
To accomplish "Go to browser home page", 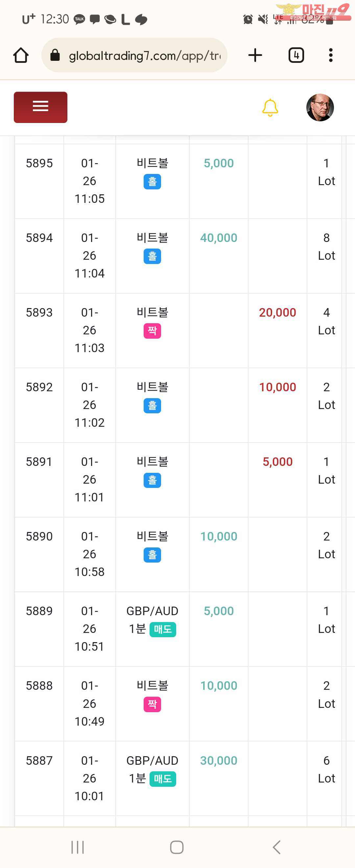I will click(21, 55).
